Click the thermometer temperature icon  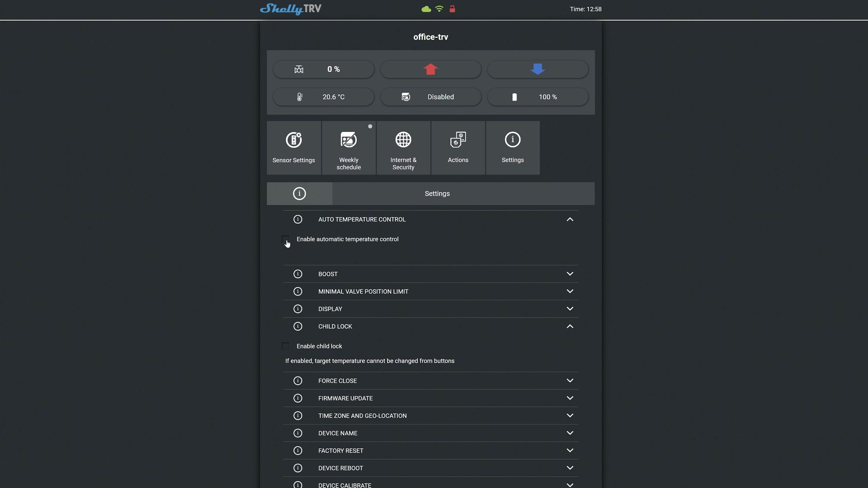(299, 97)
